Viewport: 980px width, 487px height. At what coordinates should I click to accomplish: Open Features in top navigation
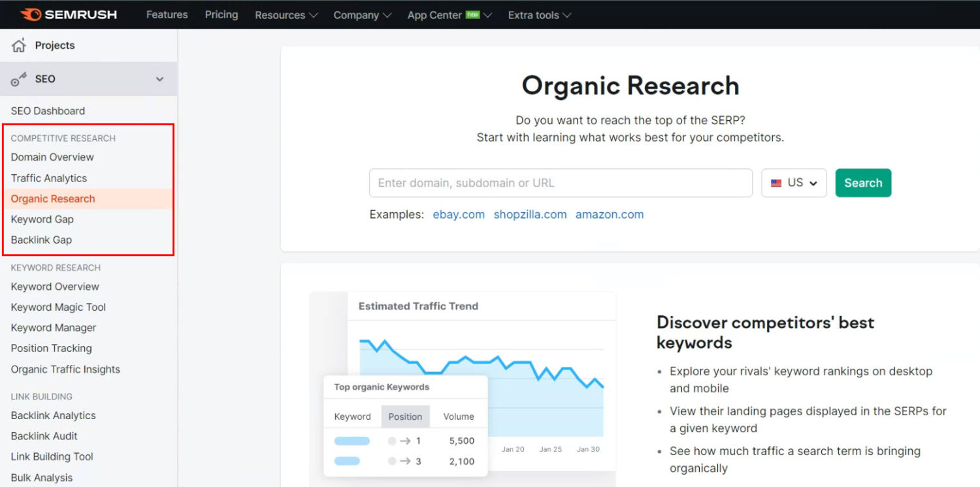167,14
